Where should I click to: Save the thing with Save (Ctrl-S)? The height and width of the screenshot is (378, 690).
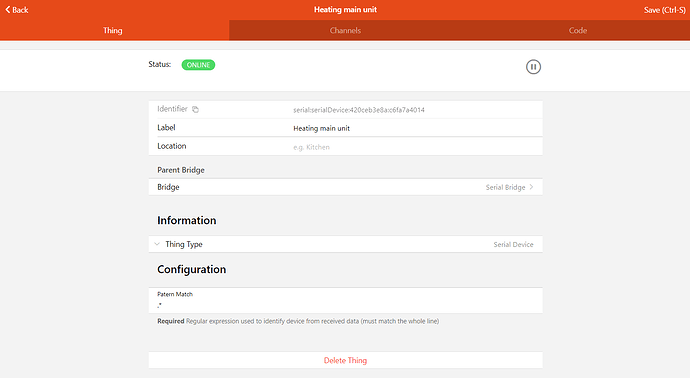click(x=664, y=10)
